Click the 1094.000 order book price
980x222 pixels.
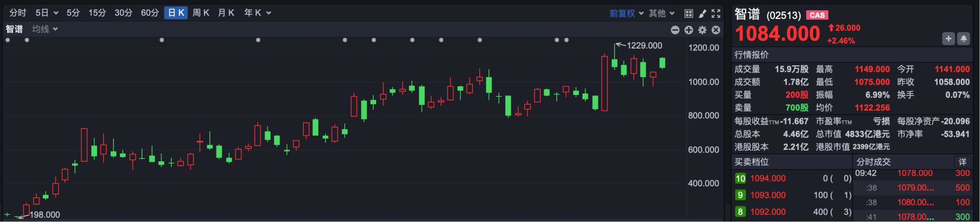pyautogui.click(x=768, y=178)
